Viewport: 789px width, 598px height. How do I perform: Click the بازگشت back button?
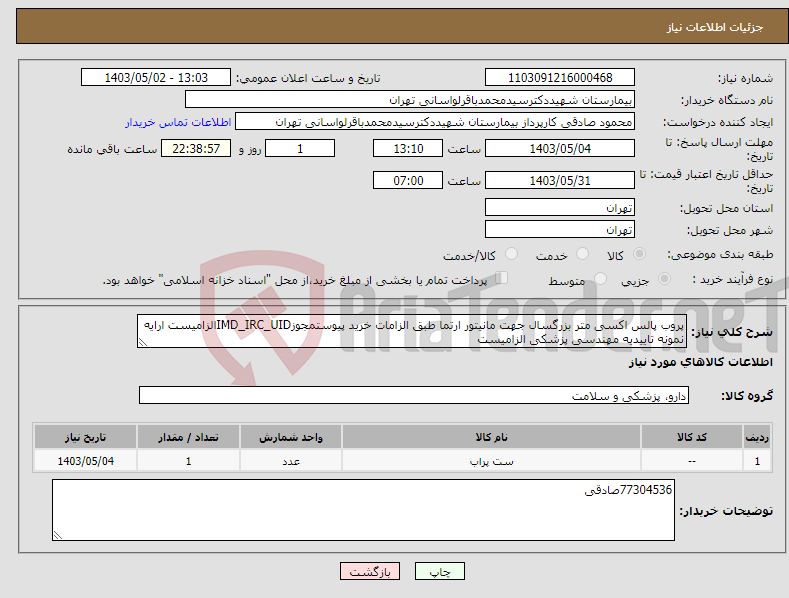pyautogui.click(x=370, y=571)
